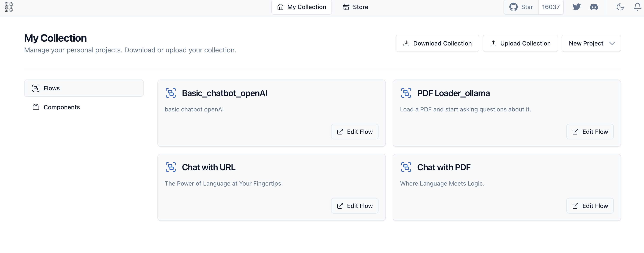The height and width of the screenshot is (253, 644).
Task: Click the Chat with URL flow icon
Action: (171, 167)
